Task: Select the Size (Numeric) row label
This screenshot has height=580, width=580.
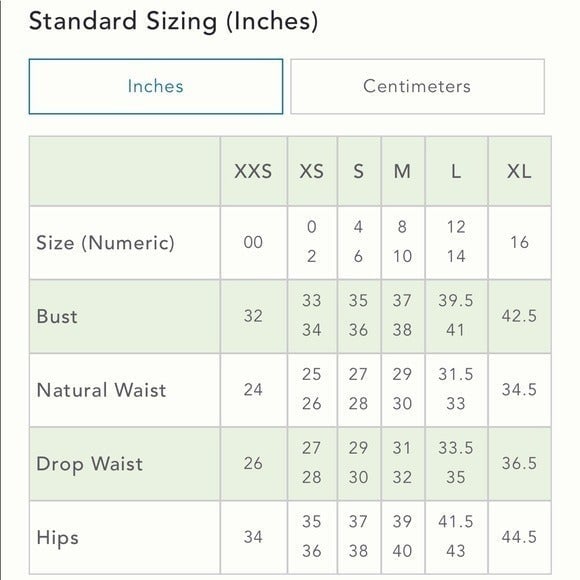Action: 105,243
